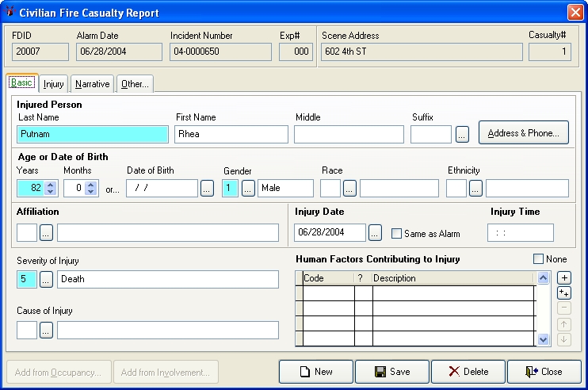Close the report with the Close button
588x390 pixels.
[x=544, y=372]
